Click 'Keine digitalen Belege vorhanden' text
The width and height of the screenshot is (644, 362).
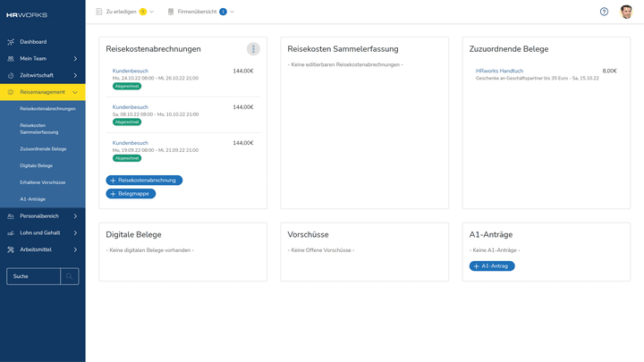(x=150, y=250)
